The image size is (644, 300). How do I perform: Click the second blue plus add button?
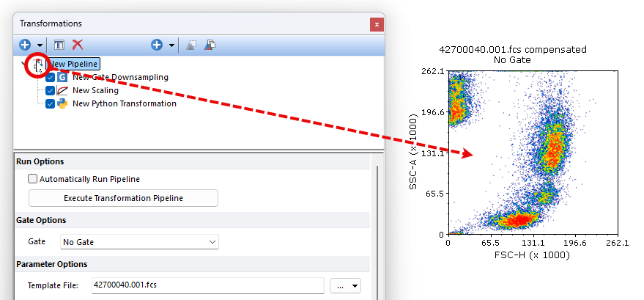157,45
